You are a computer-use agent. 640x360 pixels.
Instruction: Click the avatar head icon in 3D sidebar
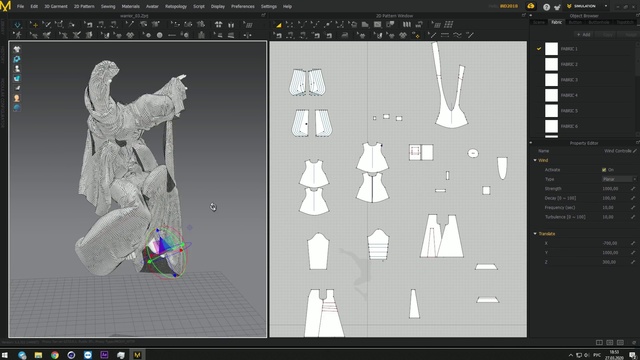[x=17, y=98]
